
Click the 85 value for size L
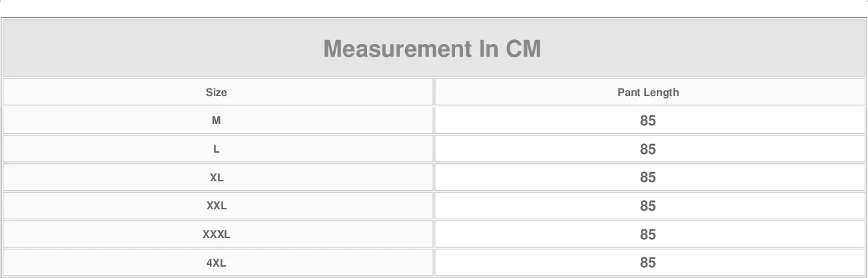click(x=648, y=149)
